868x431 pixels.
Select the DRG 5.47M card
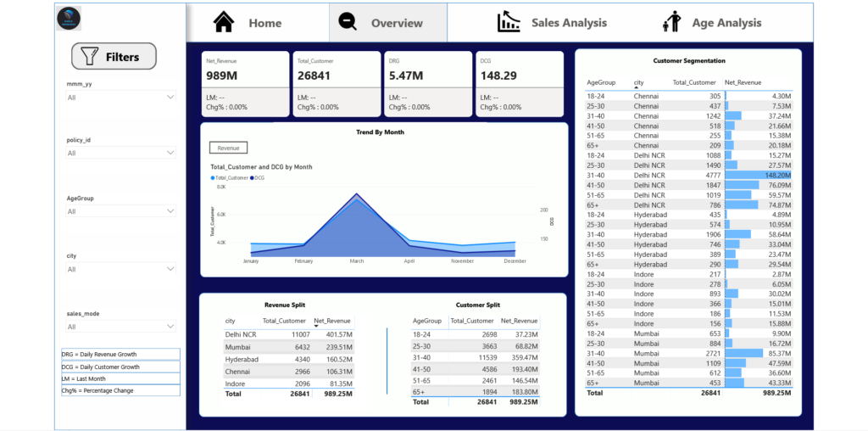(x=428, y=84)
